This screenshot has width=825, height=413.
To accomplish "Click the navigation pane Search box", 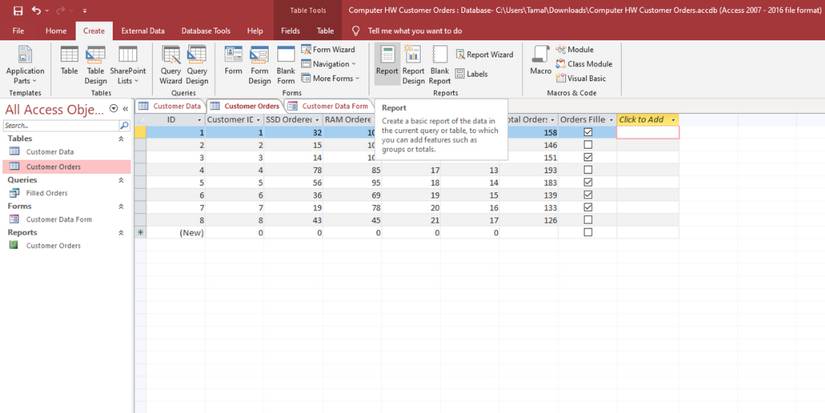I will pos(60,126).
